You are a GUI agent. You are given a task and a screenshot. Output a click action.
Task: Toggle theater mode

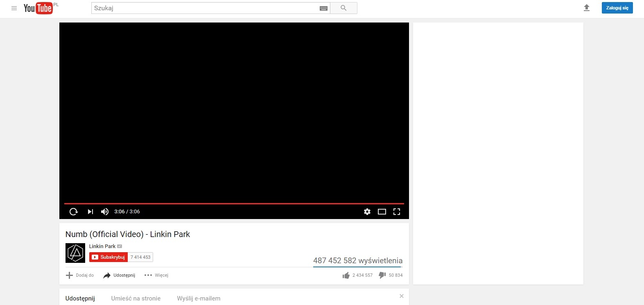click(382, 212)
